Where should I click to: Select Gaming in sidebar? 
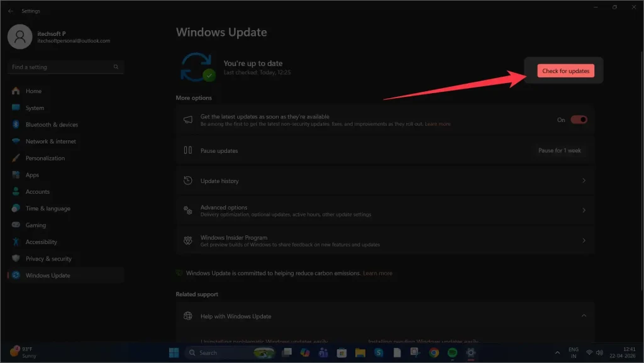[65, 225]
